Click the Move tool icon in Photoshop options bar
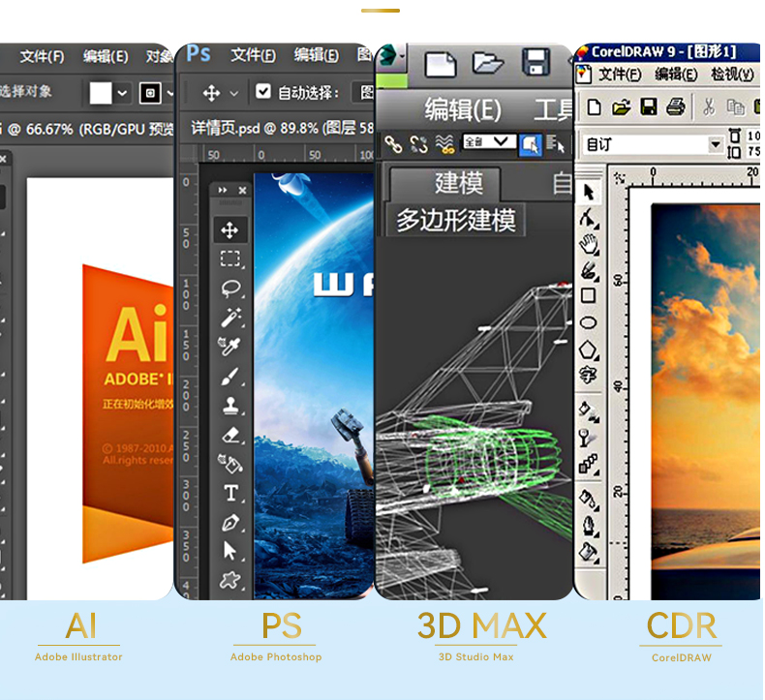This screenshot has width=765, height=700. [211, 93]
